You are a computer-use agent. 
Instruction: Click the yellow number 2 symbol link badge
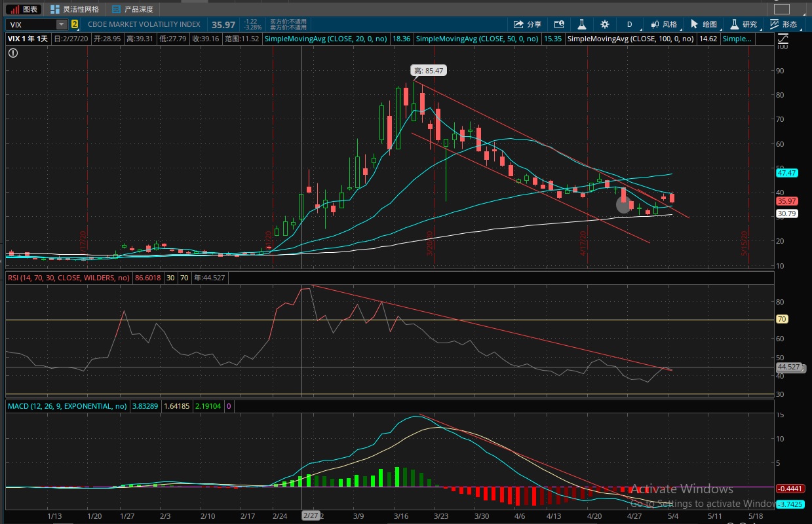pos(75,24)
